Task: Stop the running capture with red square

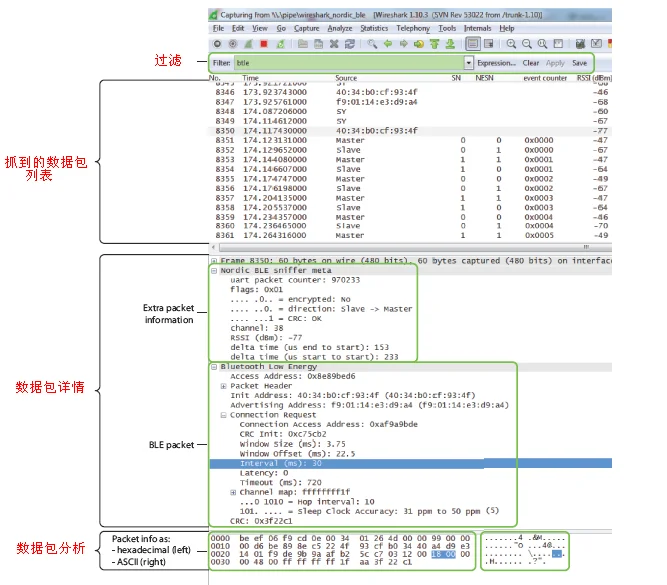Action: pos(264,44)
